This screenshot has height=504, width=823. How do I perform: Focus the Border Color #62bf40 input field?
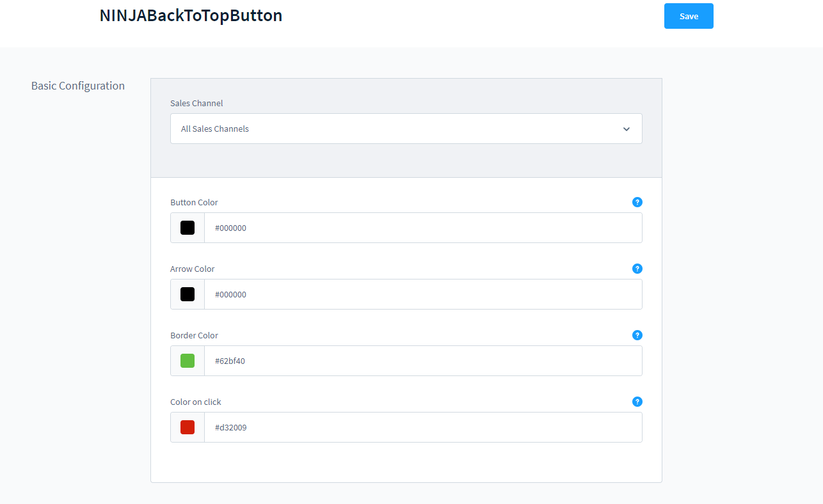pyautogui.click(x=423, y=361)
